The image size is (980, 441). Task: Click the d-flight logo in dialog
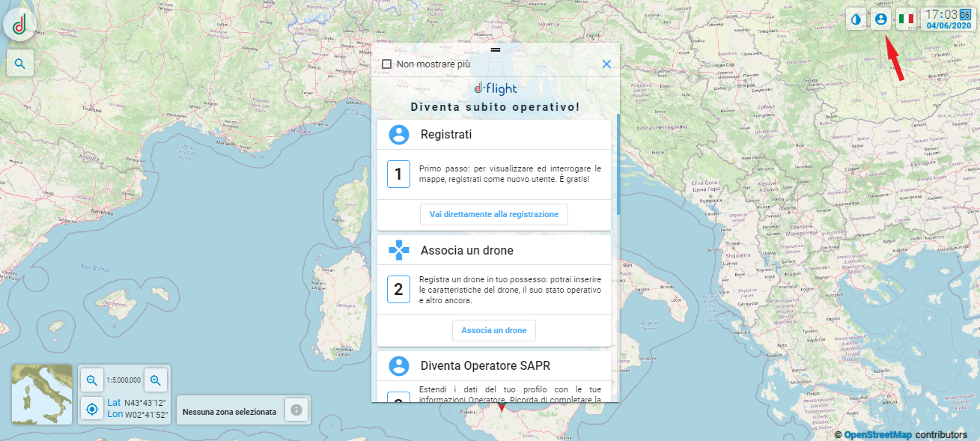pyautogui.click(x=496, y=88)
